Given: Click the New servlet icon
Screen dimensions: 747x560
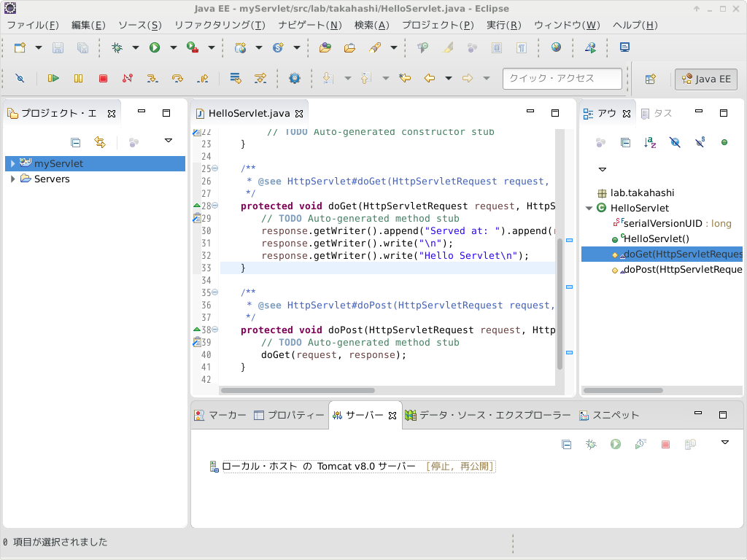Looking at the screenshot, I should [x=278, y=47].
